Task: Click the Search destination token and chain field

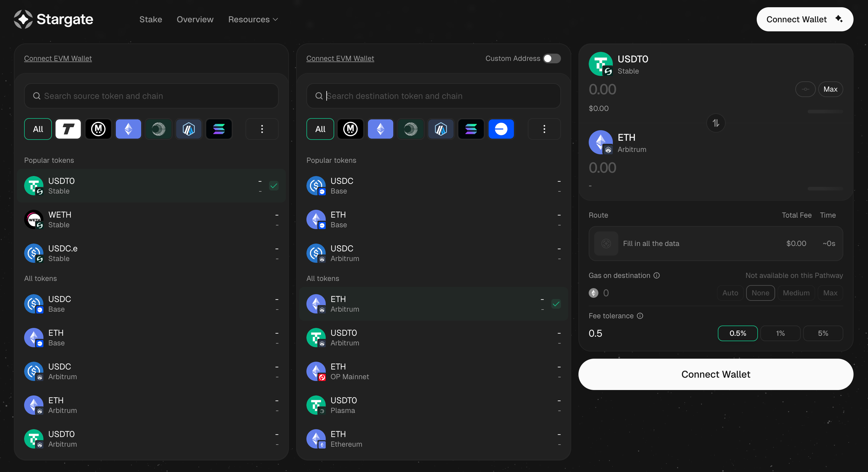Action: (433, 96)
